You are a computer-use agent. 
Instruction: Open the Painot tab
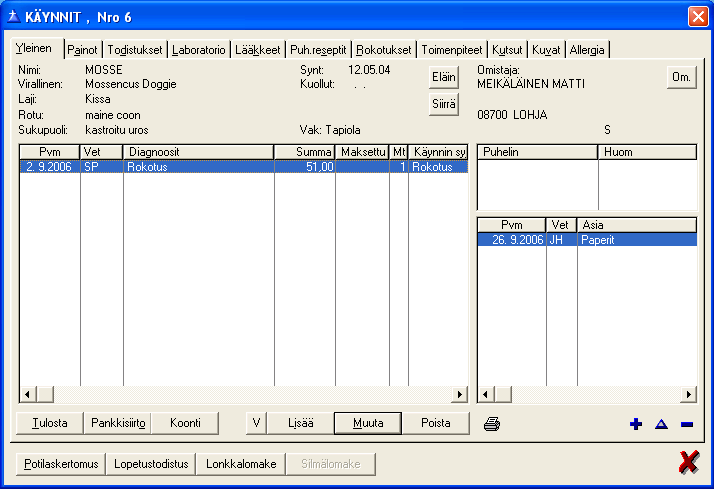tap(82, 50)
